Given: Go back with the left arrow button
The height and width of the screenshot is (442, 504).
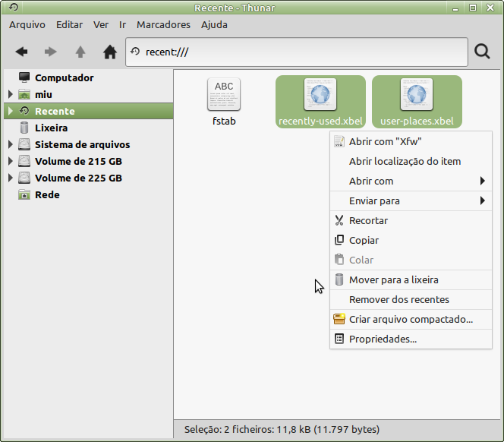Looking at the screenshot, I should [21, 52].
